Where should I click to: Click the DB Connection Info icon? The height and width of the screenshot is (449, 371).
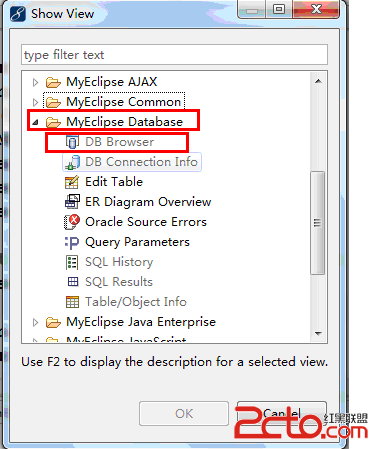click(72, 162)
